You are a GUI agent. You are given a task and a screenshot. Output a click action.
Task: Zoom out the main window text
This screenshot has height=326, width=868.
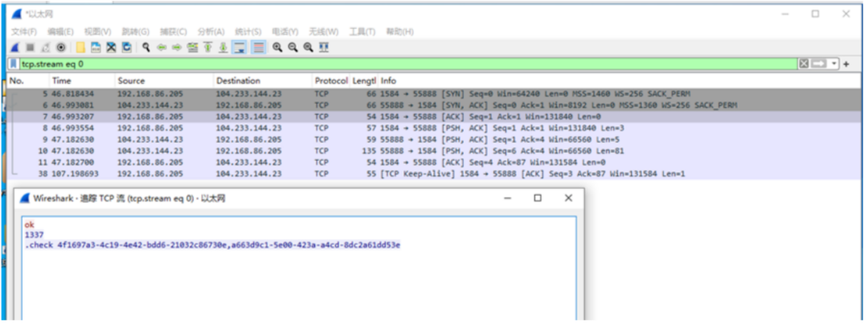point(293,47)
